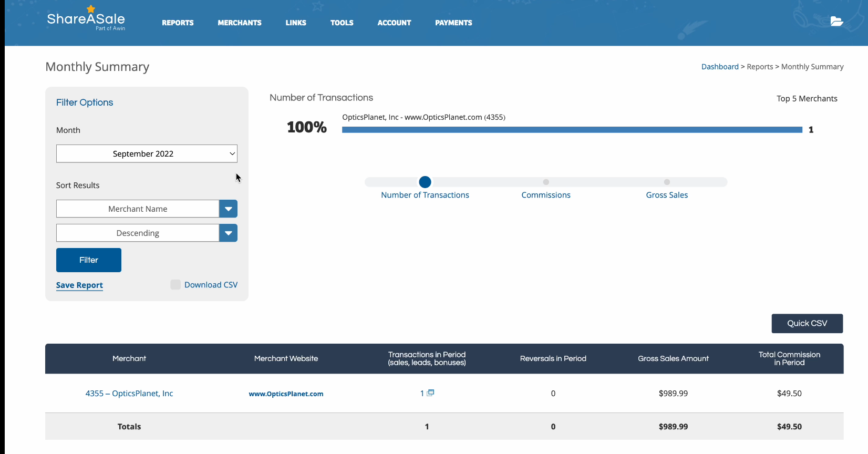
Task: Click the Save Report link
Action: pyautogui.click(x=79, y=285)
